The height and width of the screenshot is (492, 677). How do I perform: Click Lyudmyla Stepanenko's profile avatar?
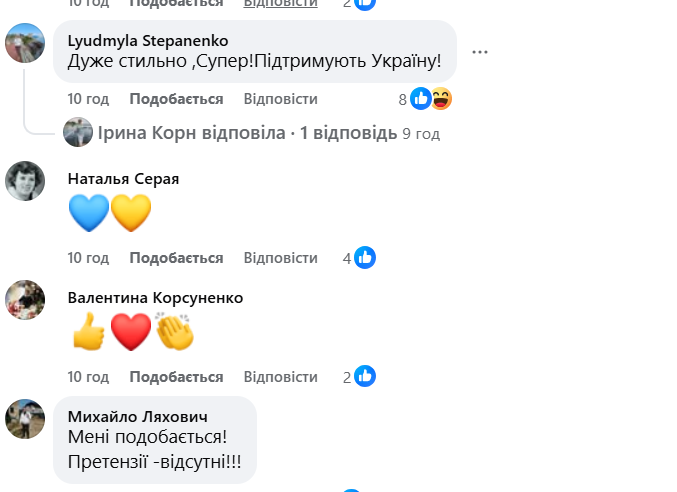tap(25, 44)
